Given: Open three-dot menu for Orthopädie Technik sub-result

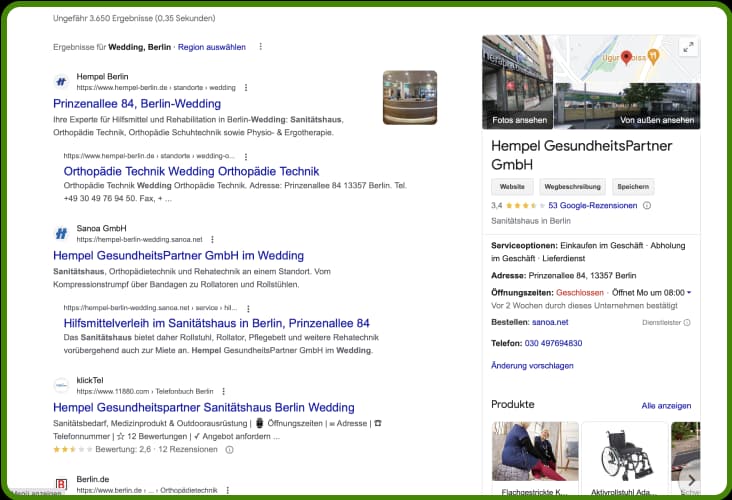Looking at the screenshot, I should [x=246, y=156].
